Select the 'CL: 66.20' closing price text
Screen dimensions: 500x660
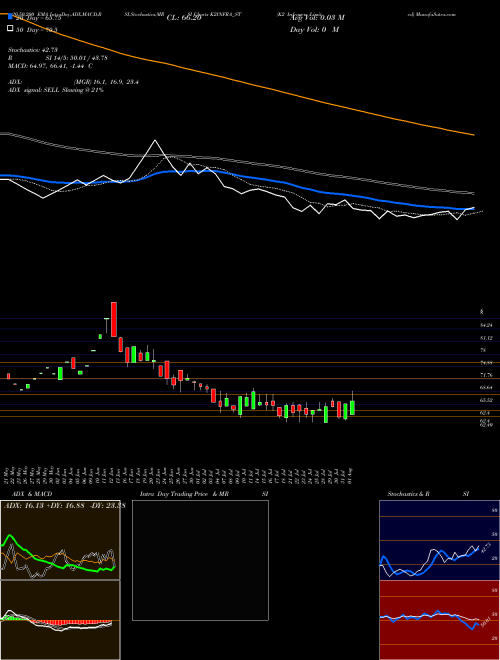184,18
